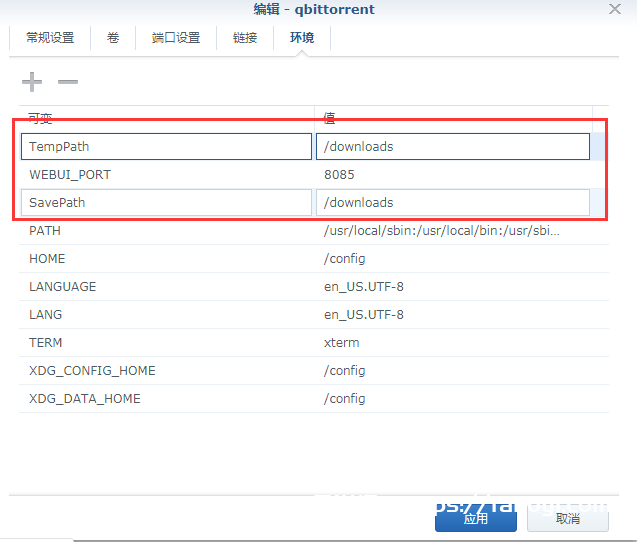Open the 卷 tab

(x=113, y=38)
